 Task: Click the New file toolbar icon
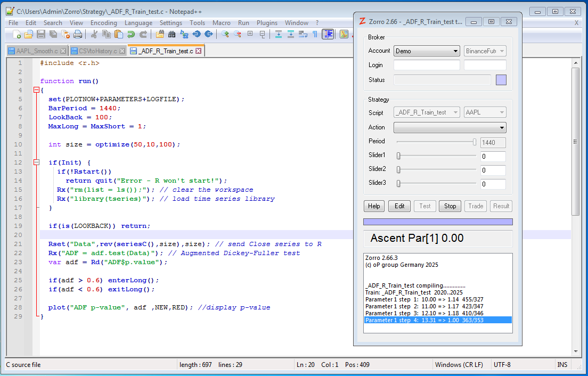point(17,34)
